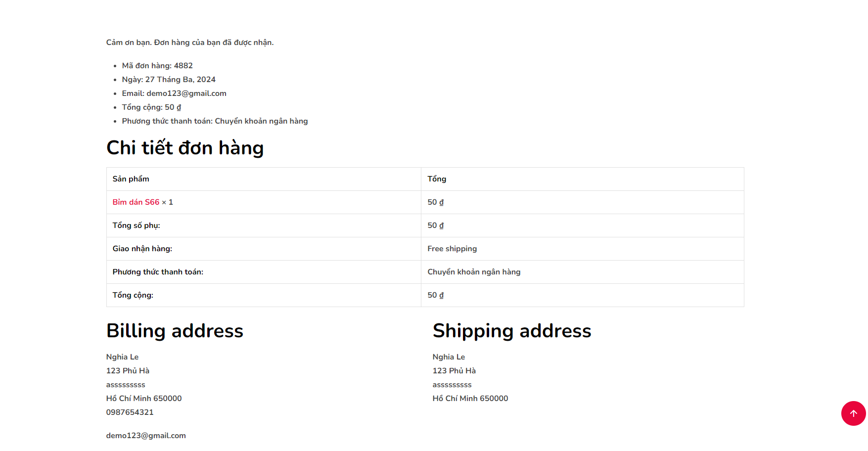Click the Chi tiết đơn hàng heading
This screenshot has width=868, height=451.
point(185,148)
